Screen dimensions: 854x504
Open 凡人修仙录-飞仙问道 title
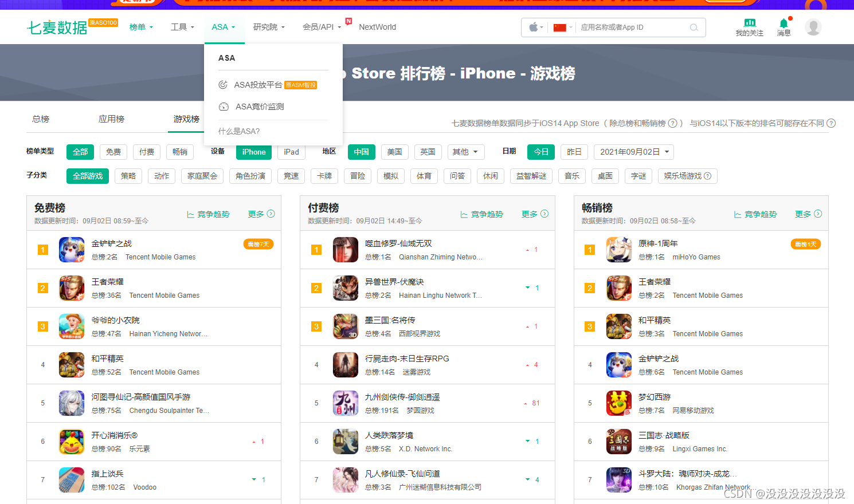(x=402, y=474)
